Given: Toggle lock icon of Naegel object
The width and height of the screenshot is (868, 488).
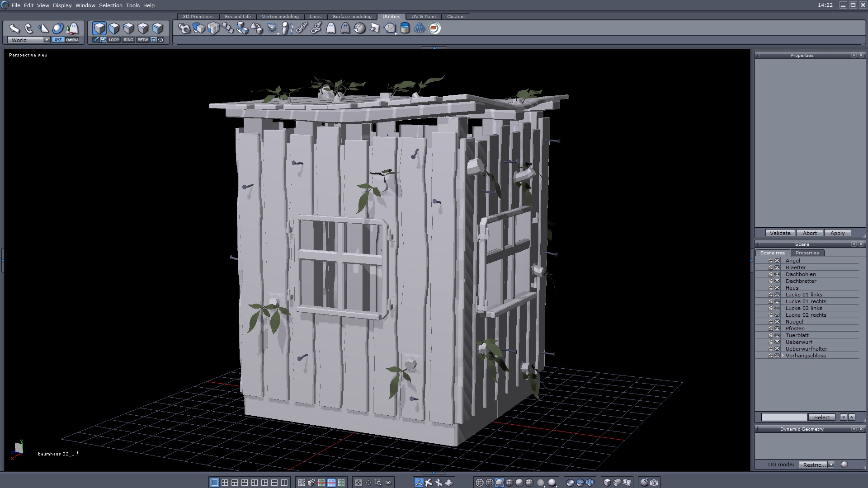Looking at the screenshot, I should click(771, 322).
